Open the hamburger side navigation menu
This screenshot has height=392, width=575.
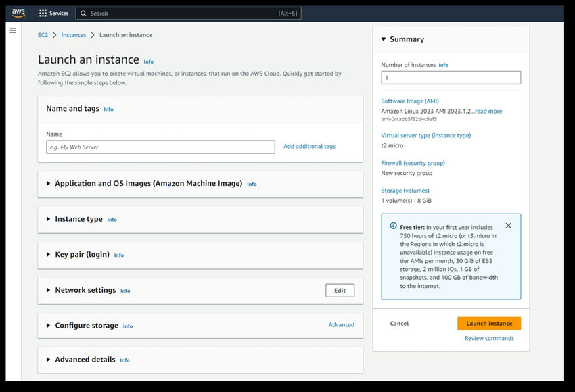click(x=13, y=30)
